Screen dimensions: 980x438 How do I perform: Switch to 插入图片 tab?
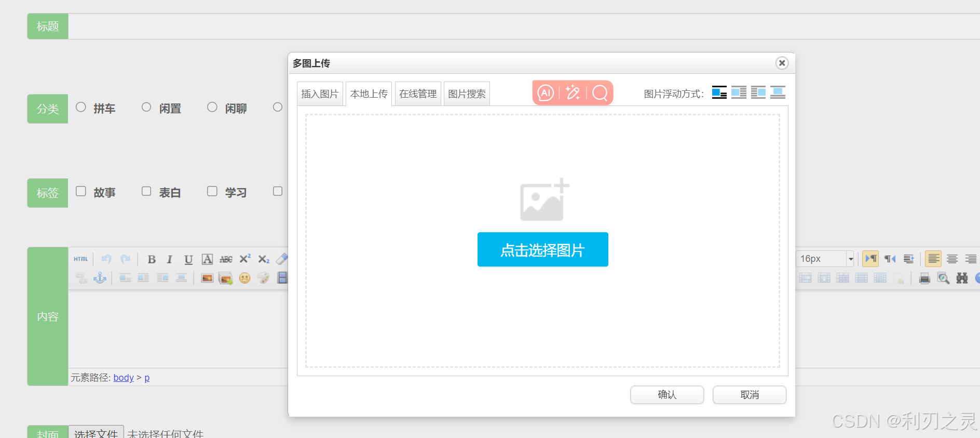(x=320, y=94)
